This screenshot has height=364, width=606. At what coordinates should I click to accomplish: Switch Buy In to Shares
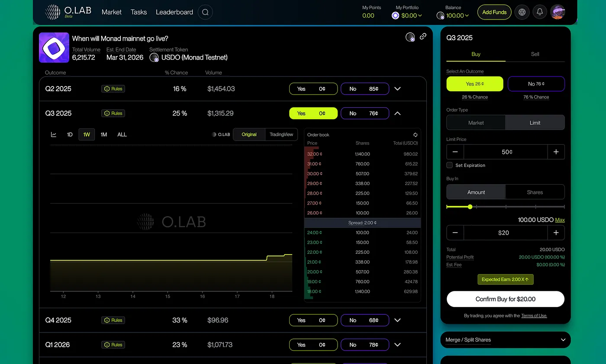(535, 192)
